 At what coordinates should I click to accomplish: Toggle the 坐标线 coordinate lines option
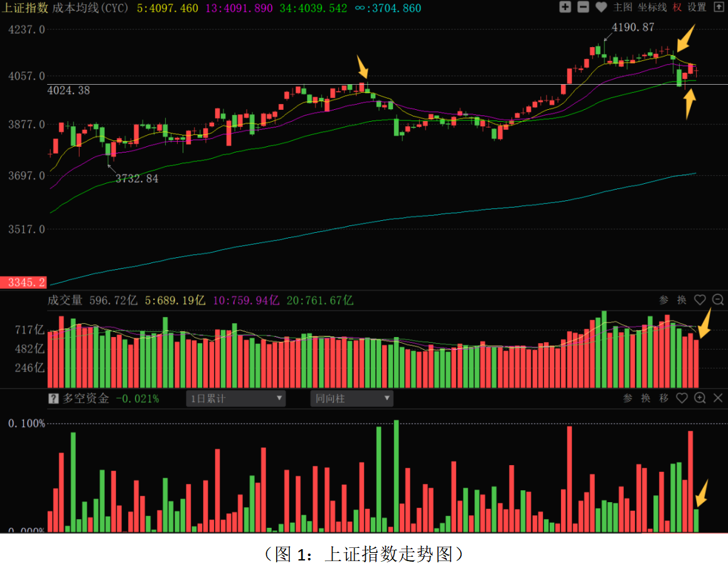[x=652, y=8]
